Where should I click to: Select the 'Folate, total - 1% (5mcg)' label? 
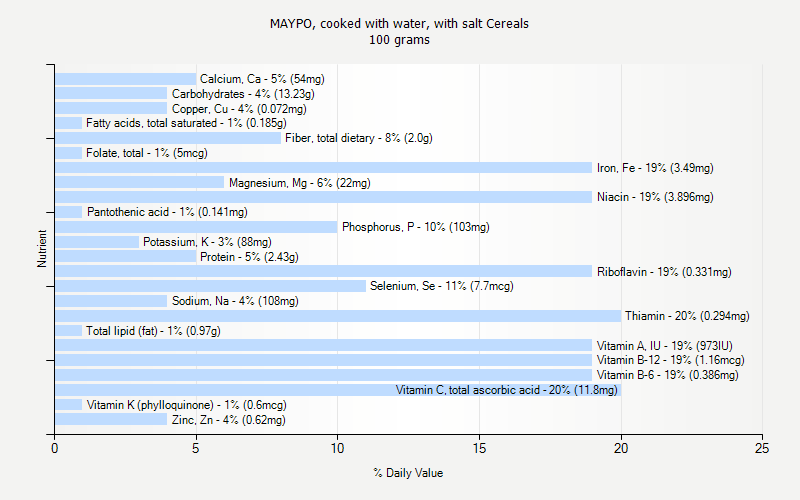point(147,153)
